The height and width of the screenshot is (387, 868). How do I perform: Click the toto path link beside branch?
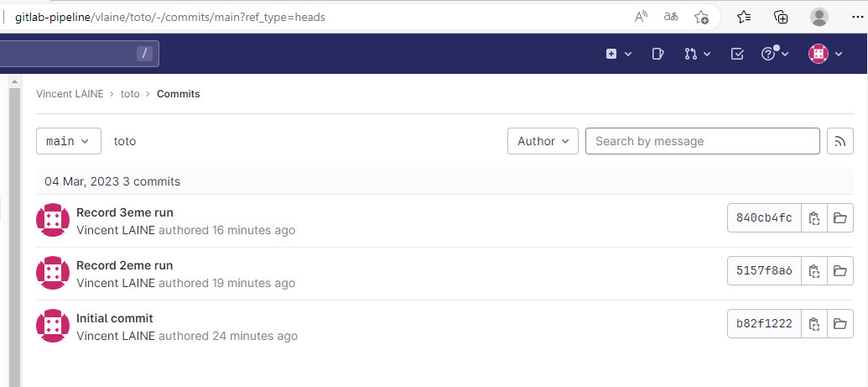pos(125,141)
